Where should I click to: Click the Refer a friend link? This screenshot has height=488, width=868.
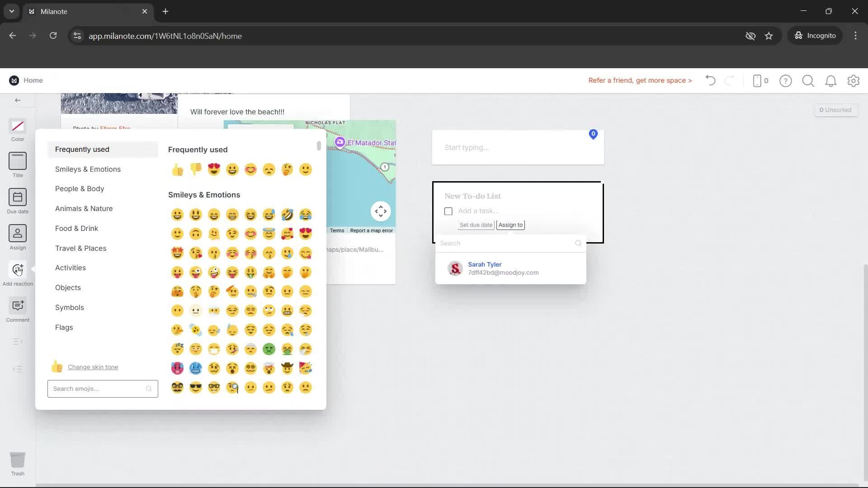point(640,80)
